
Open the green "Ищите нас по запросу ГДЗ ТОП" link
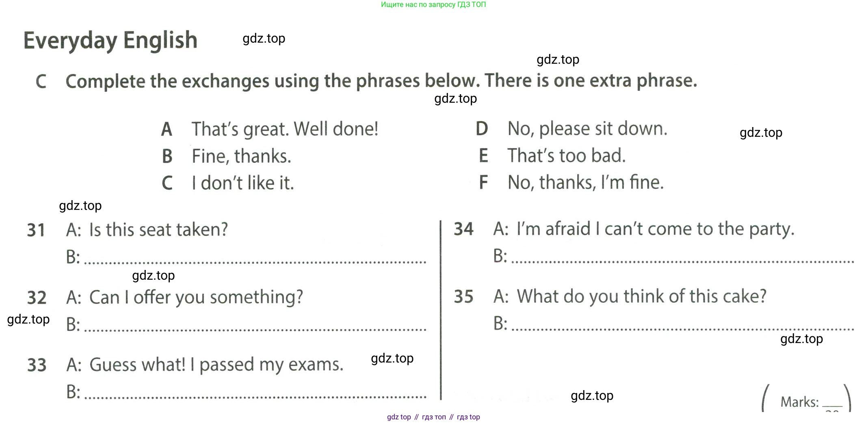[x=433, y=4]
